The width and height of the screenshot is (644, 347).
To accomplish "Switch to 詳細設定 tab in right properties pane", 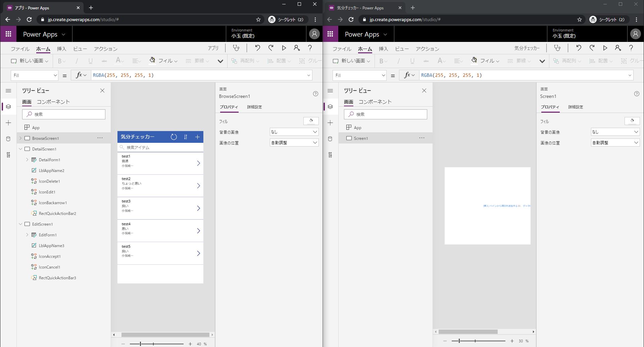I will (x=576, y=107).
